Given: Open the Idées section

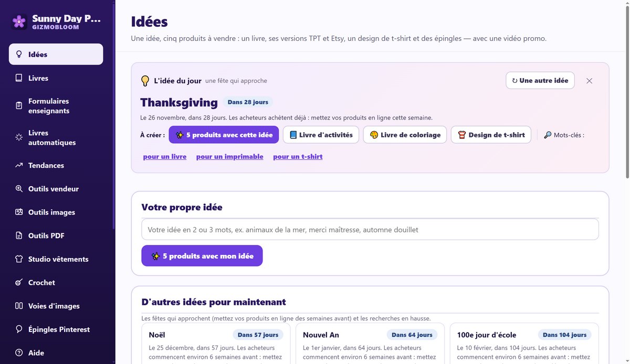Looking at the screenshot, I should point(56,54).
